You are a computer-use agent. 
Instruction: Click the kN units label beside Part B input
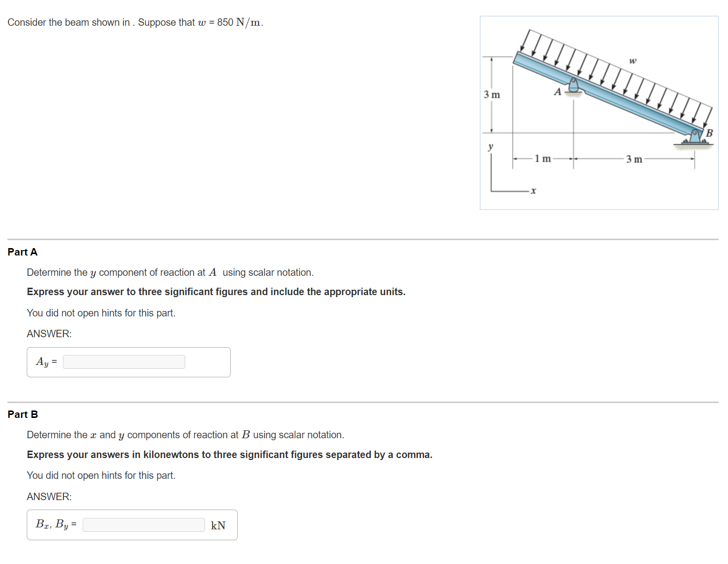pyautogui.click(x=217, y=525)
